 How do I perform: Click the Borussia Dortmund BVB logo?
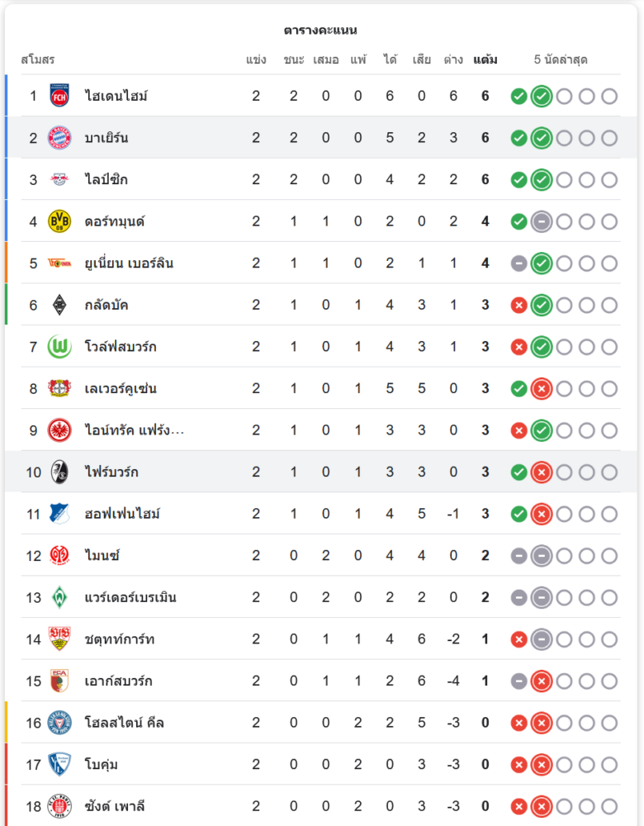click(x=59, y=221)
